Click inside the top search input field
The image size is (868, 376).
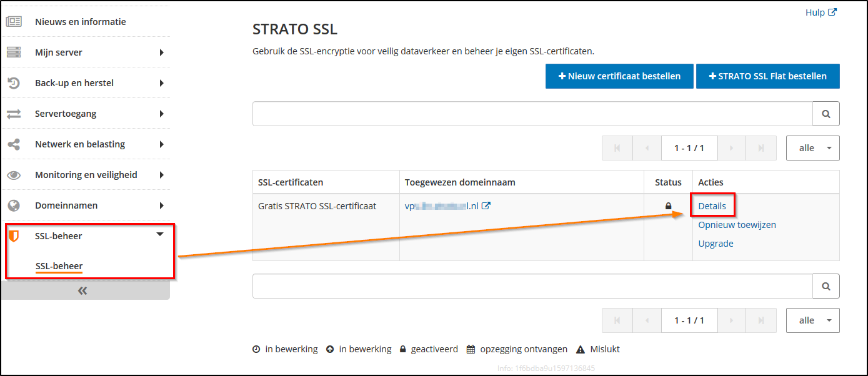coord(531,114)
